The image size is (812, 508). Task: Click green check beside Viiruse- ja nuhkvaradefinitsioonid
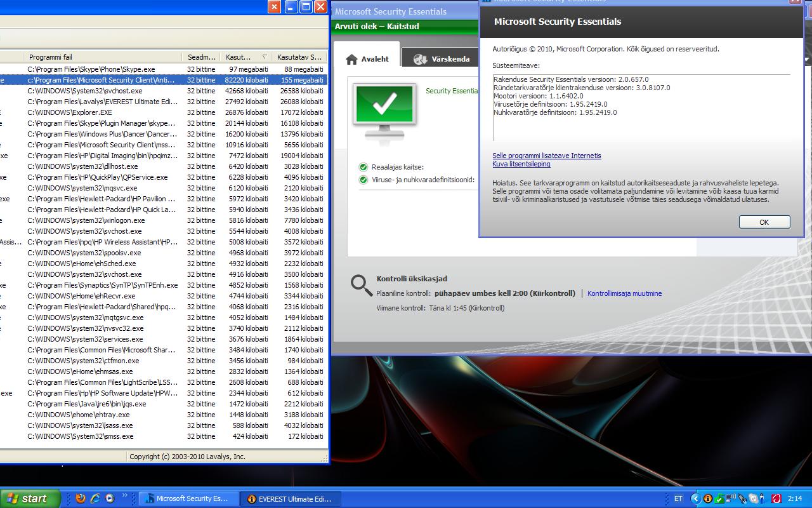(363, 180)
